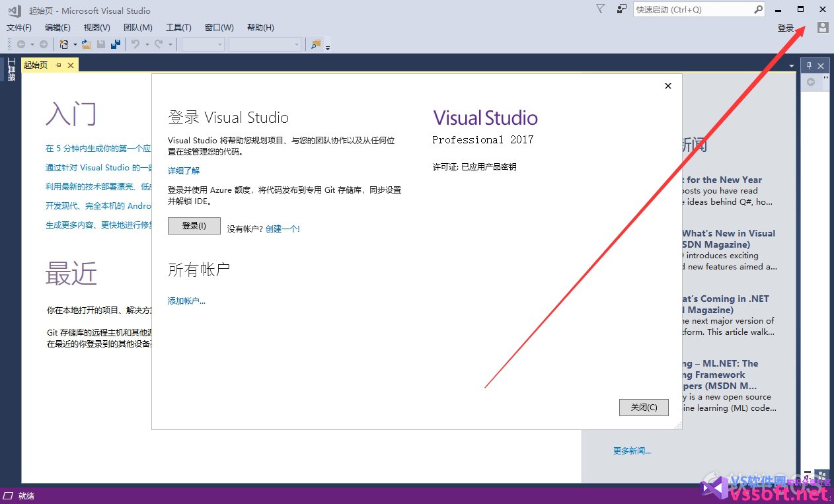
Task: Open 'for the New Year' news headline
Action: (724, 180)
